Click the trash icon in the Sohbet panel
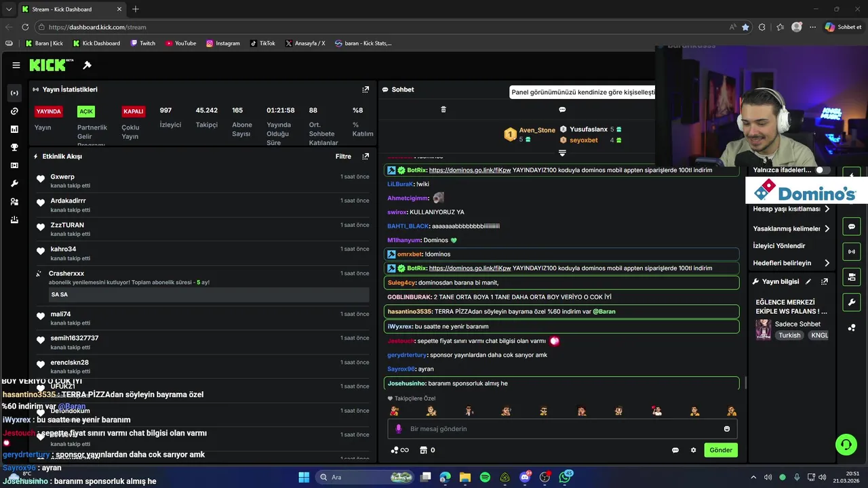 (x=443, y=109)
